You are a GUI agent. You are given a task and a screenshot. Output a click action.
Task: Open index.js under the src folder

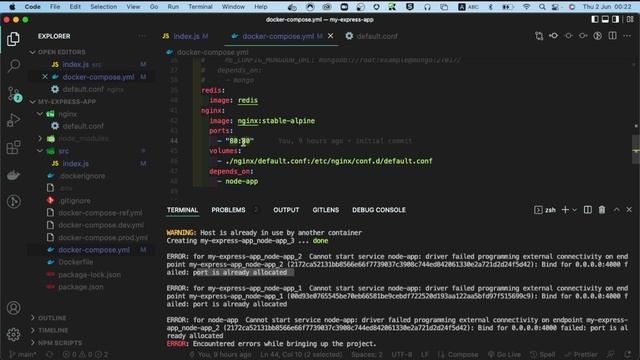coord(76,164)
